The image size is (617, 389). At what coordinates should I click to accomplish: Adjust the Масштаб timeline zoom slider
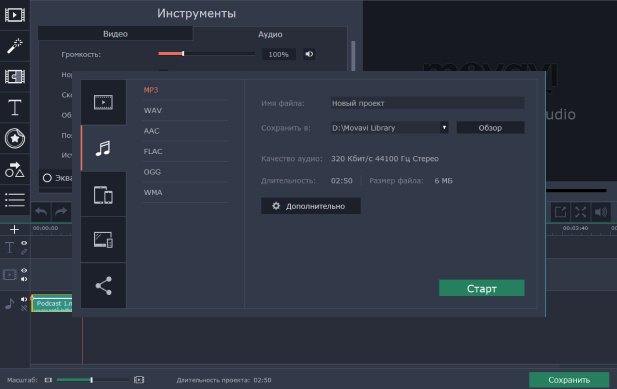(x=93, y=380)
